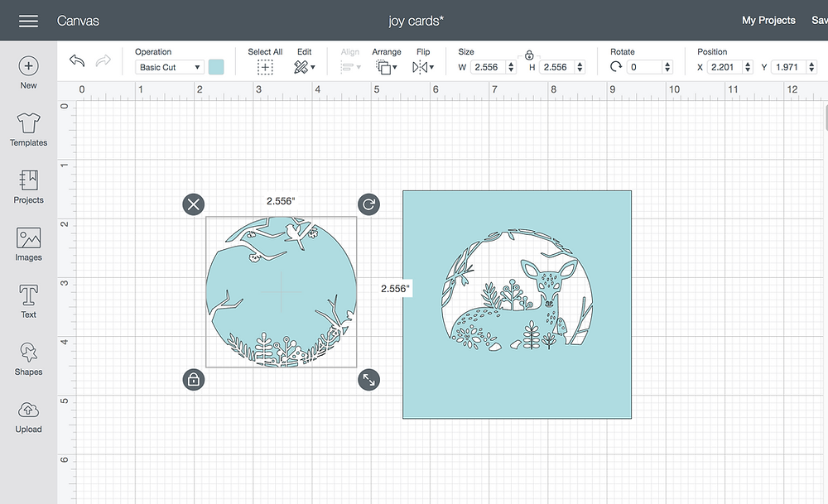Click the New plus icon

(x=28, y=66)
